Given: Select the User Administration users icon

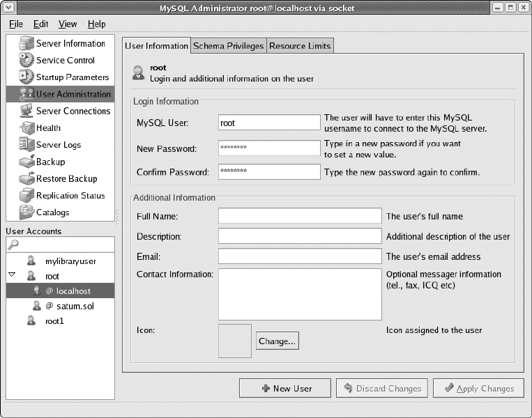Looking at the screenshot, I should (x=26, y=94).
